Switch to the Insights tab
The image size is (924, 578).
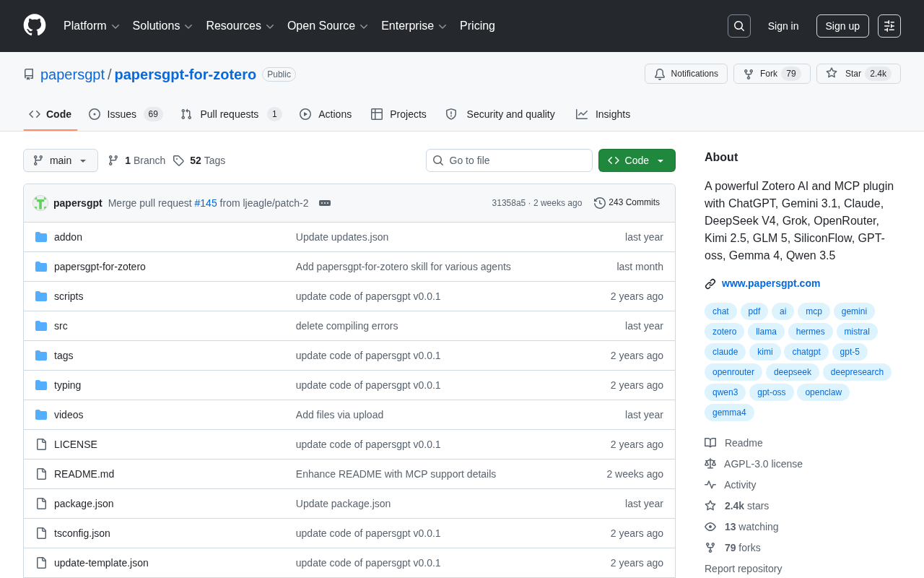(603, 114)
